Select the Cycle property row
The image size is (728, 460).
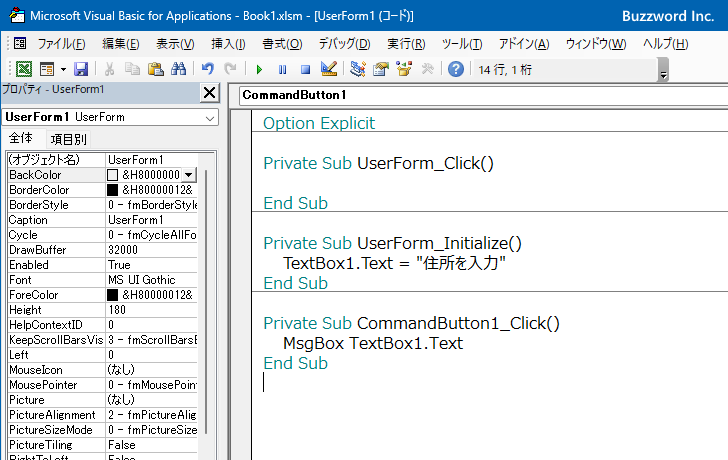point(103,235)
